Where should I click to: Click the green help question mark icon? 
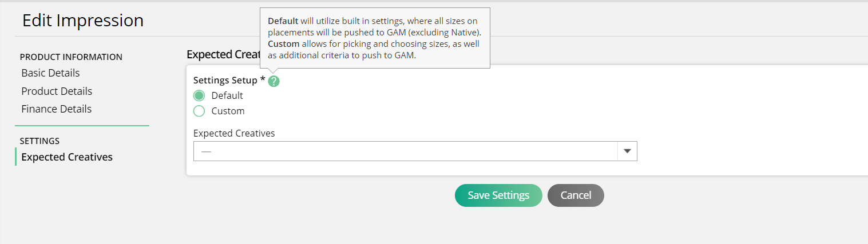tap(274, 81)
